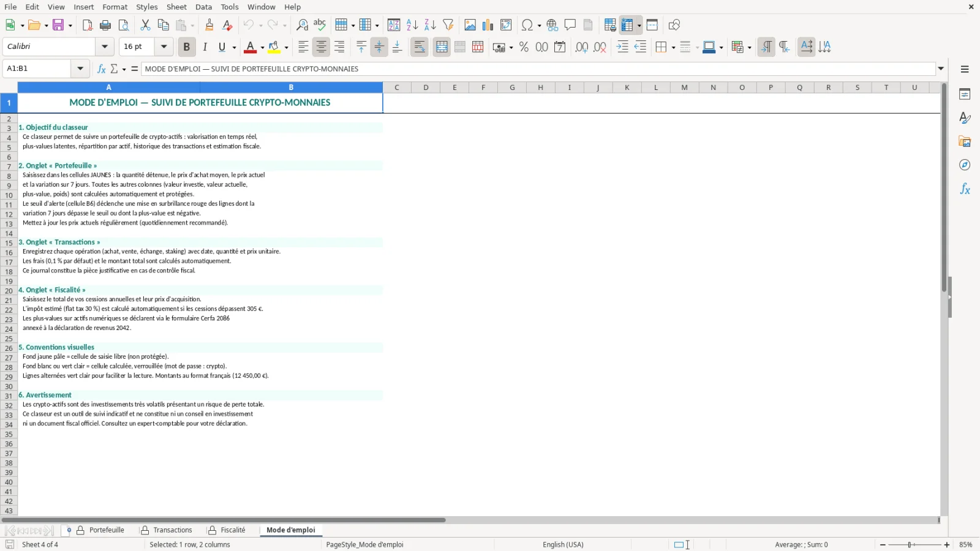Click the Copy icon
The height and width of the screenshot is (551, 980).
(163, 25)
